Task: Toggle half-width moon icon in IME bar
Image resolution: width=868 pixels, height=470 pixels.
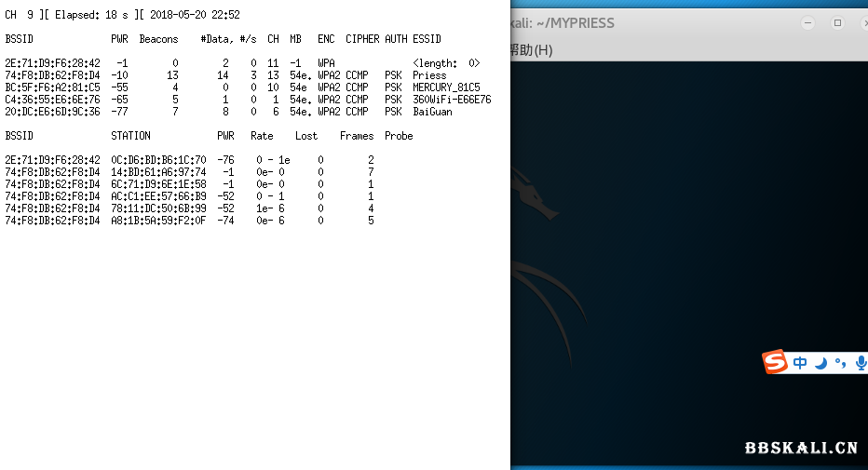Action: pos(821,363)
